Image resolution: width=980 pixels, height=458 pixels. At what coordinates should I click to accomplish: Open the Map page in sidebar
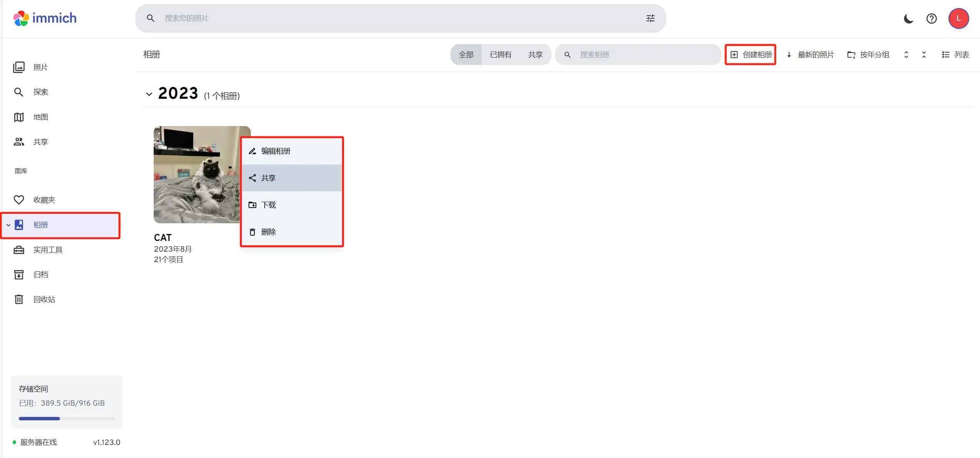click(40, 117)
